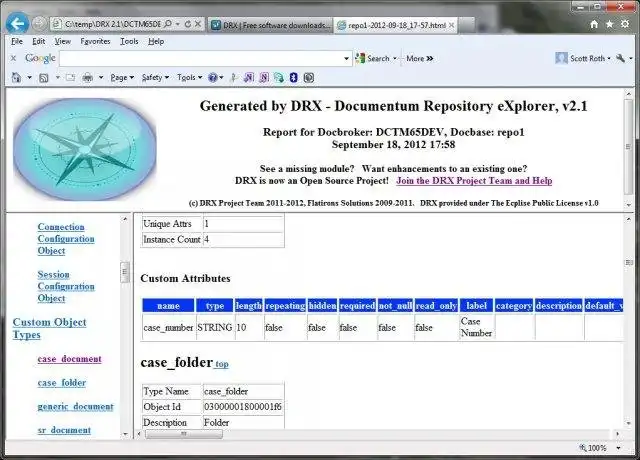Click OneNote Linked Notes icon
The image size is (640, 460).
[x=264, y=78]
